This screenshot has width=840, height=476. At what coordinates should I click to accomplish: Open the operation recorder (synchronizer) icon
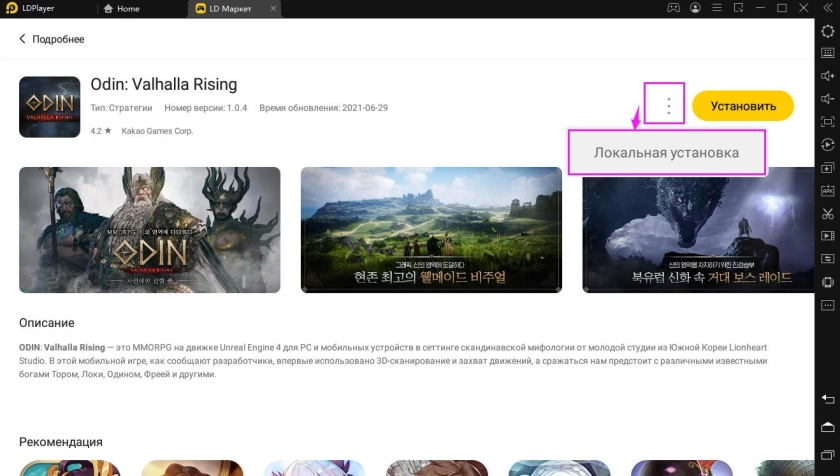click(828, 145)
